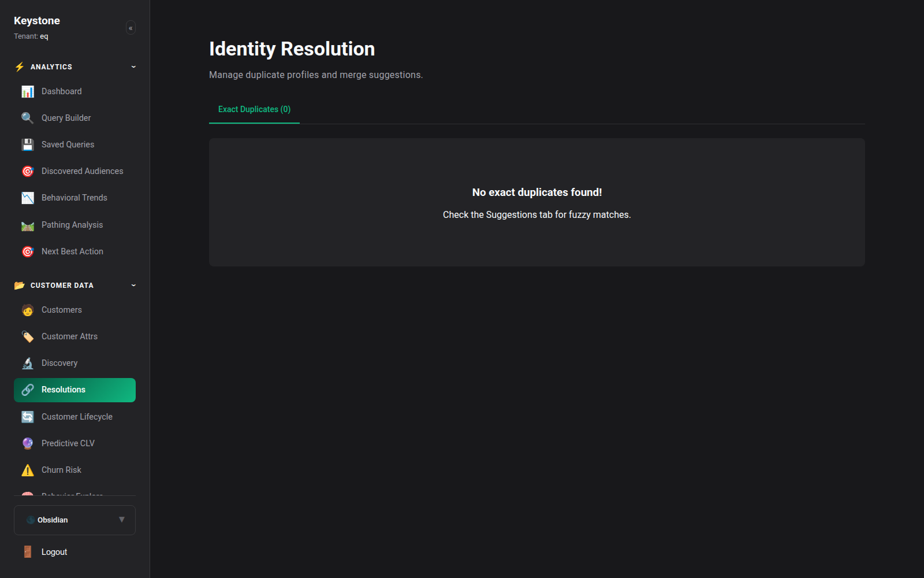
Task: Collapse the Customer Data section chevron
Action: pos(133,286)
